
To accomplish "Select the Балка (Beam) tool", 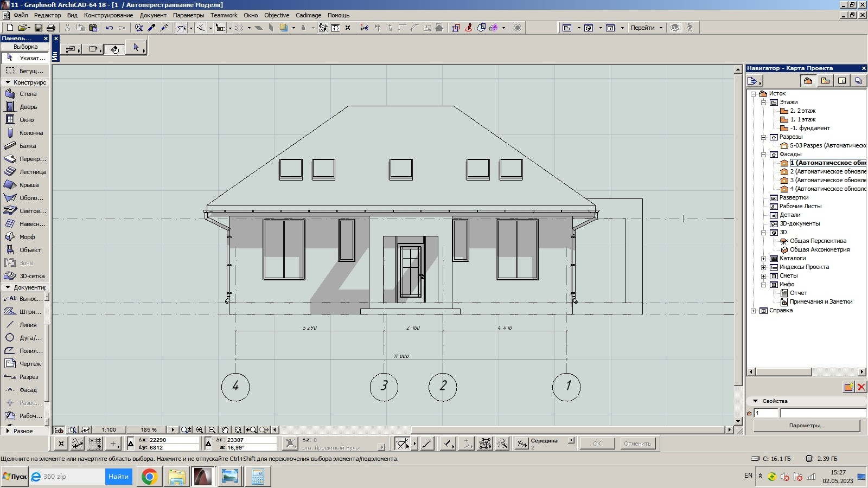I will pyautogui.click(x=25, y=146).
